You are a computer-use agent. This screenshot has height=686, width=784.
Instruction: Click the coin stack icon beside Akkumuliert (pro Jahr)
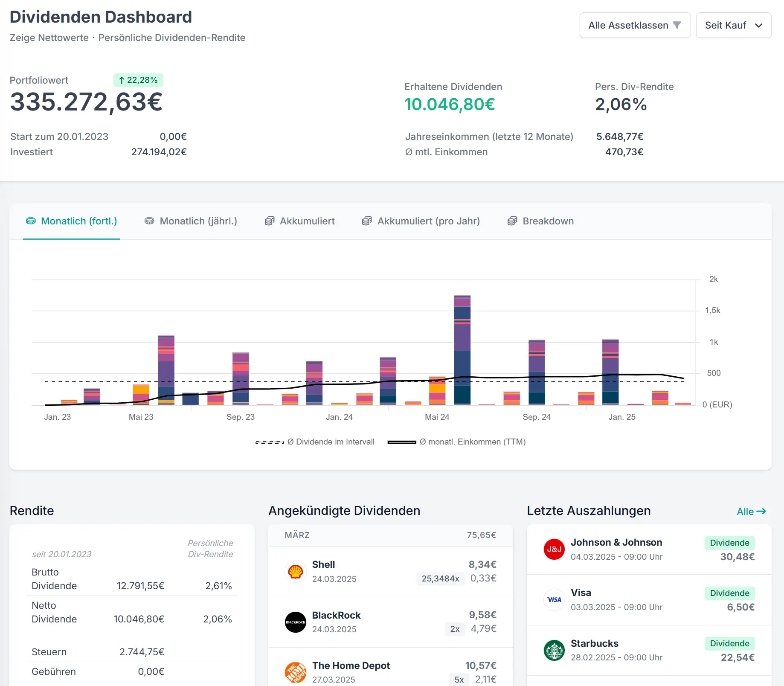pos(367,221)
